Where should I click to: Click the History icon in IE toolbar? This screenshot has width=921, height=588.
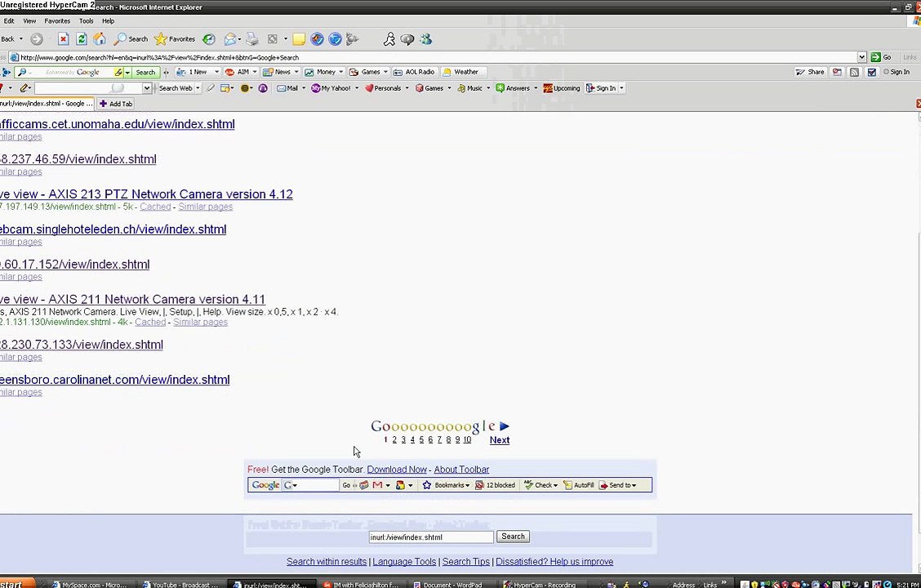click(208, 39)
